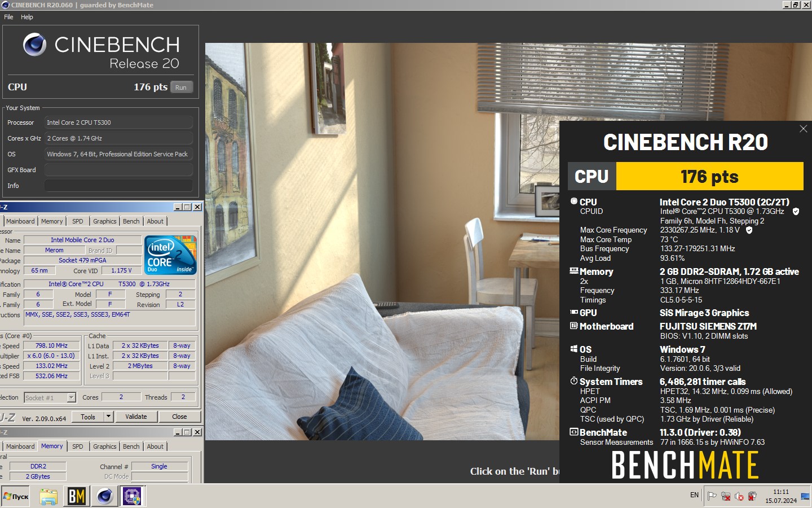Switch to Cinebench taskbar icon
Image resolution: width=812 pixels, height=508 pixels.
(x=104, y=497)
